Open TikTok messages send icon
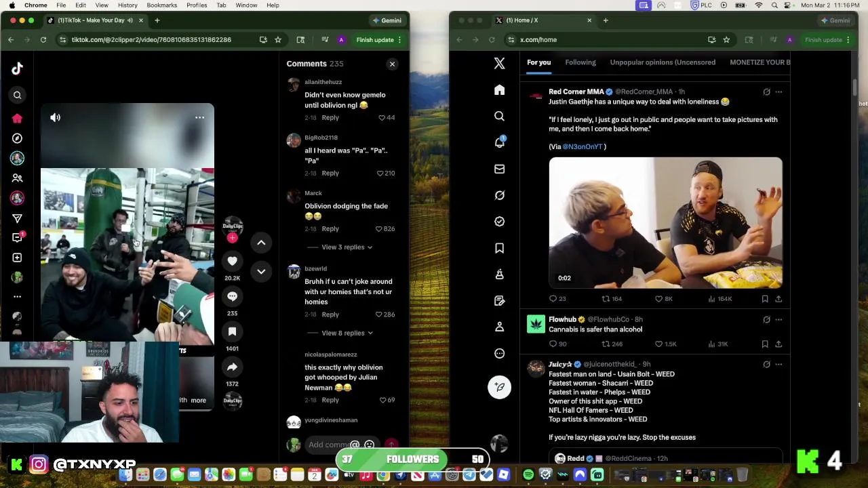 coord(18,218)
